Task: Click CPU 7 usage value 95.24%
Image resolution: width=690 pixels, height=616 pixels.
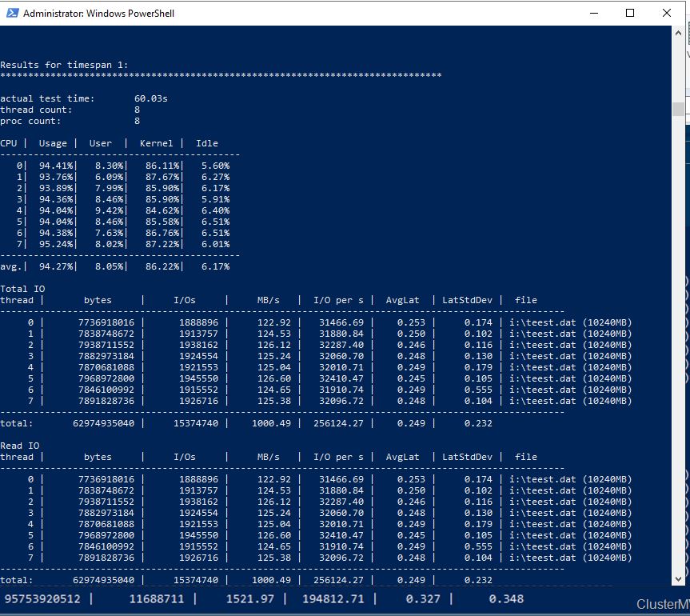Action: pyautogui.click(x=56, y=244)
